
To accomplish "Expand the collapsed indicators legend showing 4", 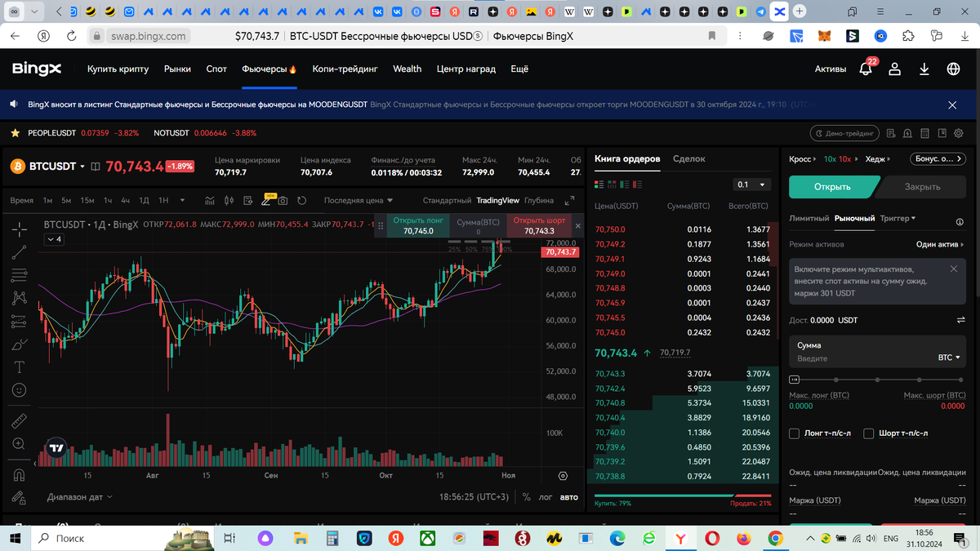I will pyautogui.click(x=54, y=239).
